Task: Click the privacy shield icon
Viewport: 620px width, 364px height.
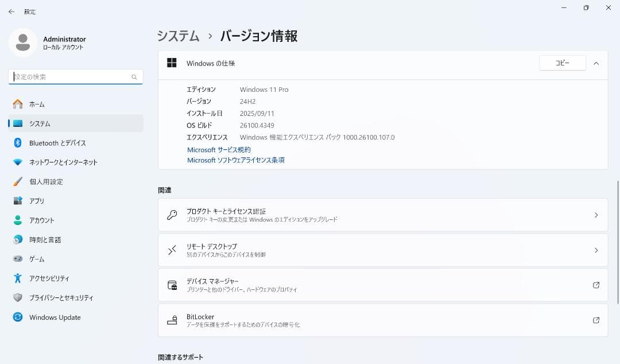Action: (18, 297)
